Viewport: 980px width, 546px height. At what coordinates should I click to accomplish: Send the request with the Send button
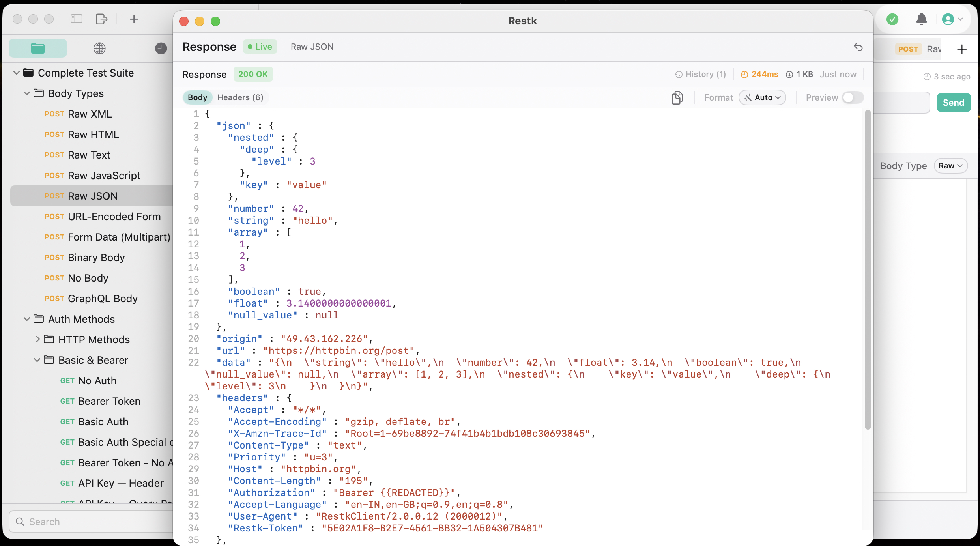click(x=954, y=103)
